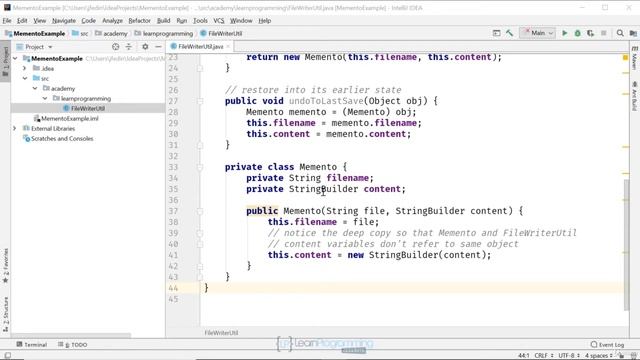This screenshot has height=360, width=640.
Task: Open the Navigate menu
Action: pyautogui.click(x=64, y=20)
